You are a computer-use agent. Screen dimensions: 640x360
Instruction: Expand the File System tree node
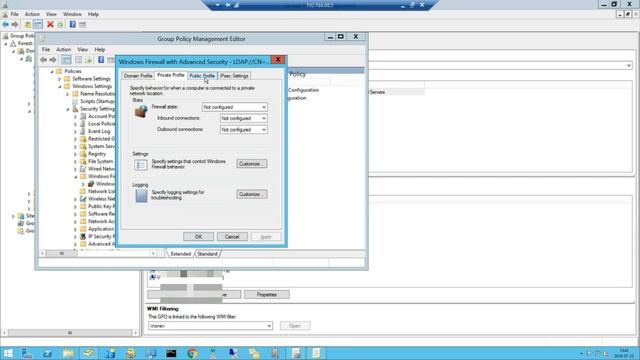[76, 162]
